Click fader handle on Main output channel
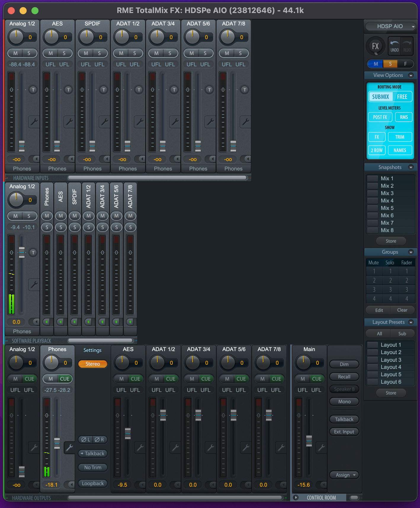Screen dimensions: 420x508 pyautogui.click(x=309, y=441)
